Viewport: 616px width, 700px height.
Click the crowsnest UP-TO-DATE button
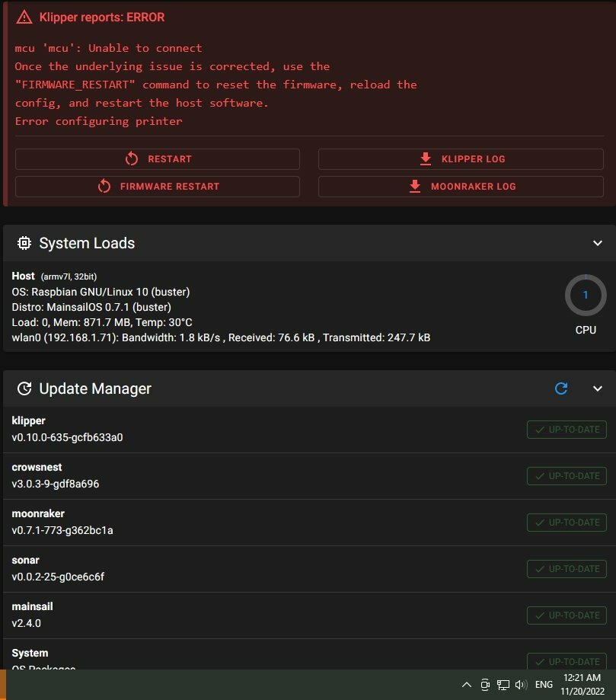pyautogui.click(x=567, y=476)
